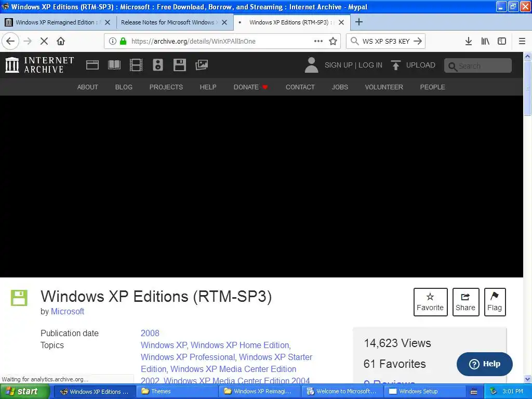Switch to Welcome to Microsoft taskbar item
The image size is (532, 399).
[x=342, y=391]
